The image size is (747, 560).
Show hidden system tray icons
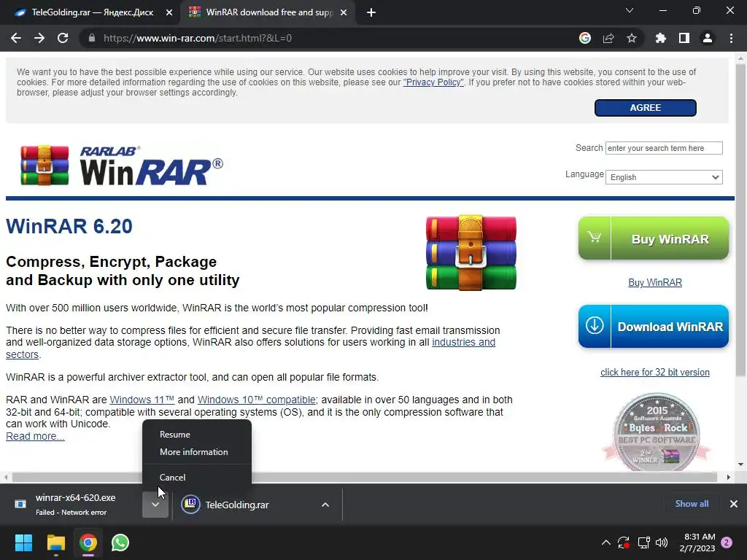coord(605,542)
